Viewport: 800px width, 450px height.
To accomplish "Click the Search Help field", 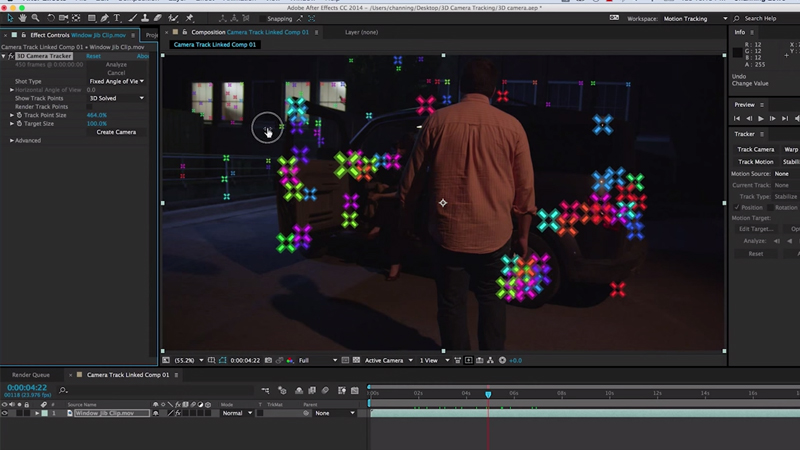I will coord(760,18).
